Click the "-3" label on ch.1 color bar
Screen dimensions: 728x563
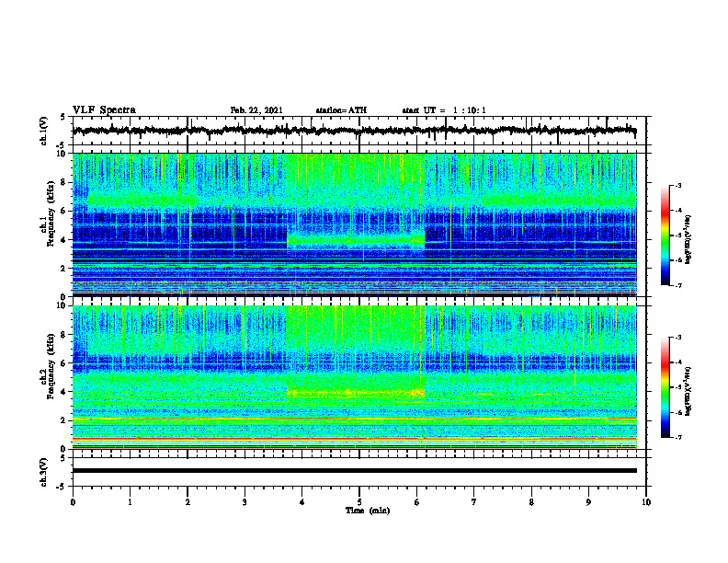[x=678, y=185]
